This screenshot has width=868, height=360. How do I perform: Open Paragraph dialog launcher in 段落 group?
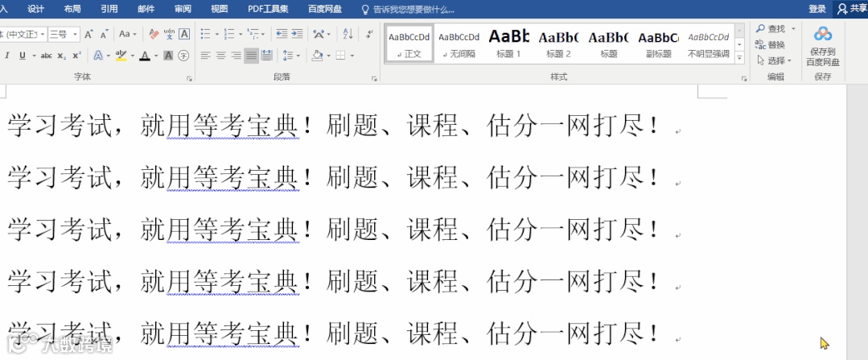pos(374,79)
